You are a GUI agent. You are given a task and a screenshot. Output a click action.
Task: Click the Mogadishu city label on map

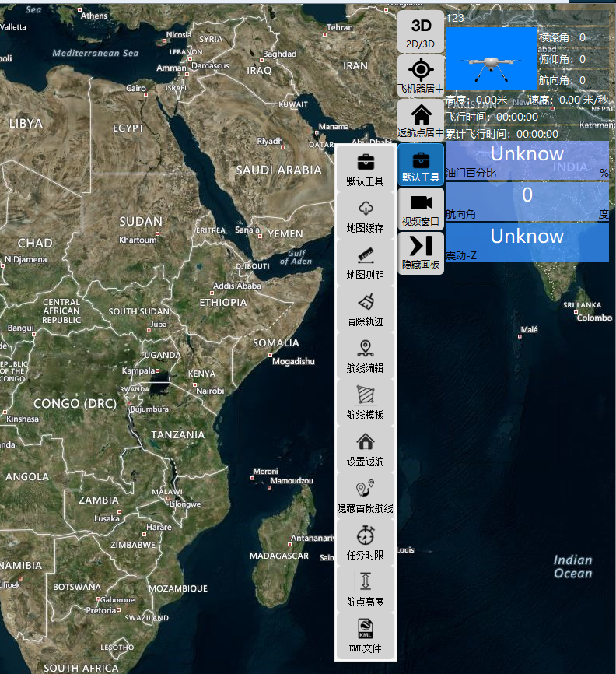point(293,361)
